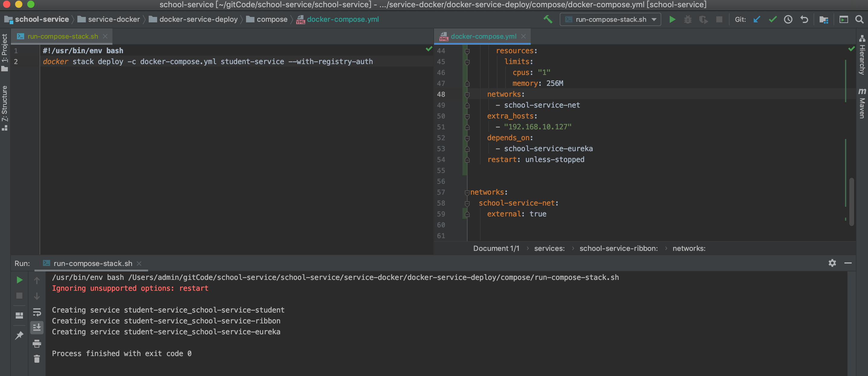Open Run panel settings gear

pos(832,263)
